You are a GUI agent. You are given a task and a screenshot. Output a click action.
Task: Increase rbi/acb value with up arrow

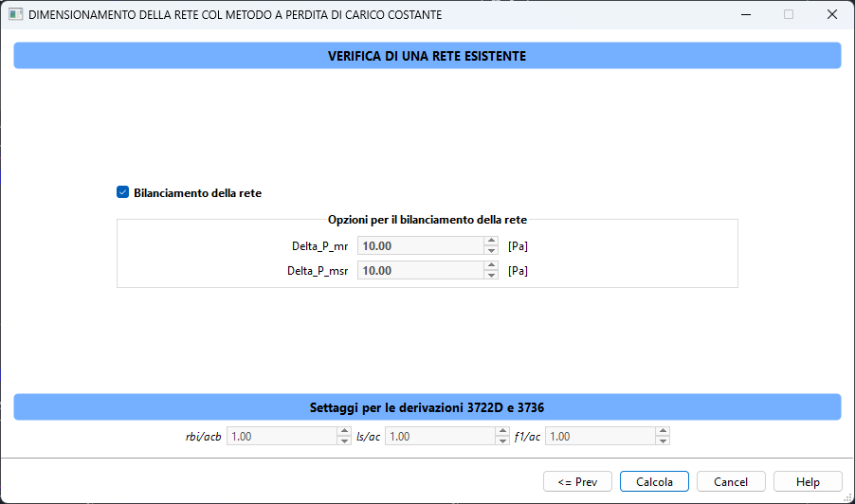[344, 432]
